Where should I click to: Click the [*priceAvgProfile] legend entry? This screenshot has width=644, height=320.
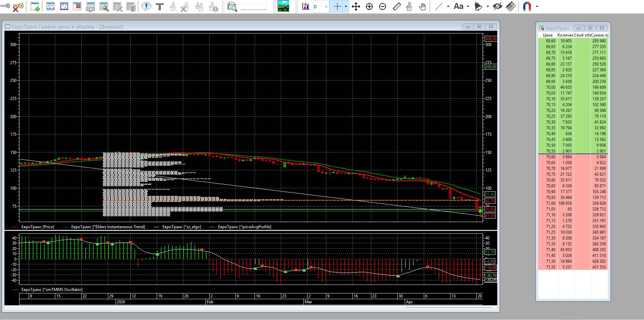[x=241, y=227]
